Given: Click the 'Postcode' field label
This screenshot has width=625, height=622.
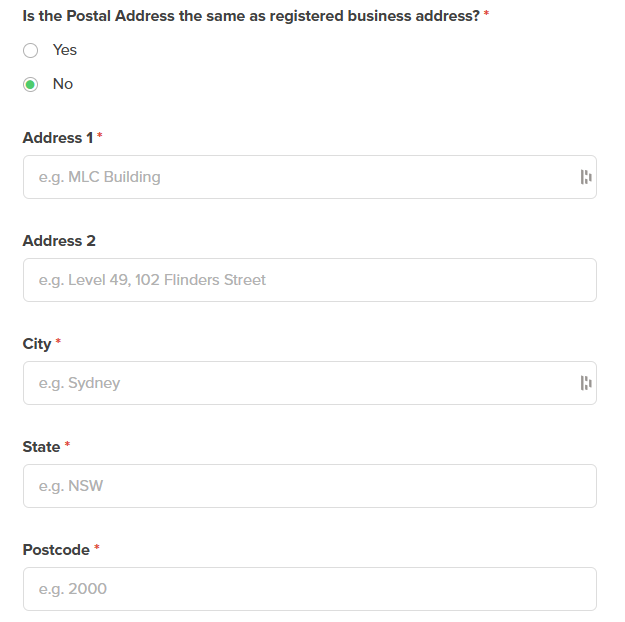Looking at the screenshot, I should pyautogui.click(x=56, y=550).
